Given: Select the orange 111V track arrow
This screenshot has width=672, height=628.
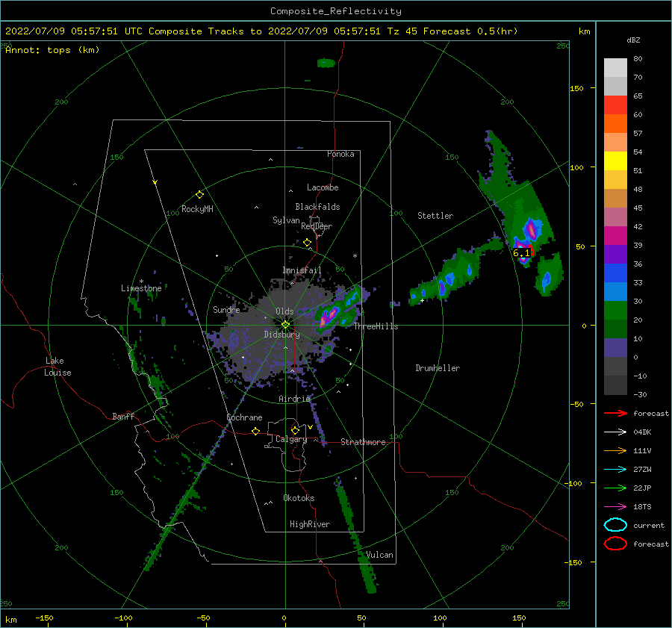Looking at the screenshot, I should 615,450.
